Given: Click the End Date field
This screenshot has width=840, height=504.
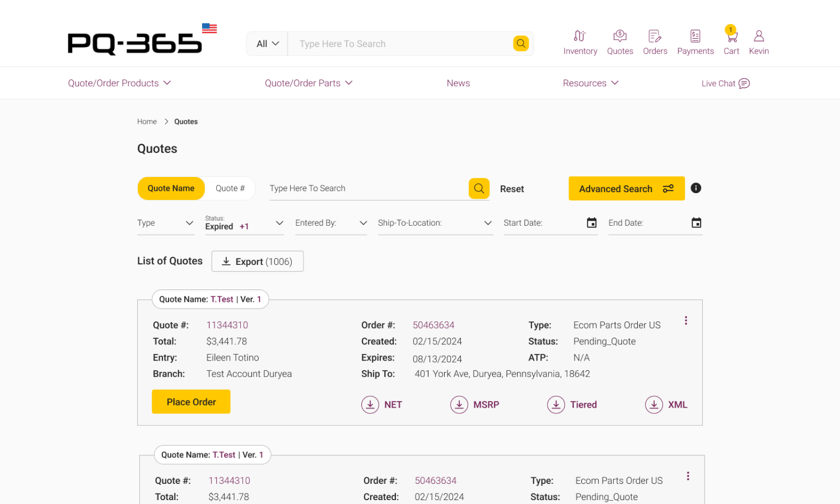Looking at the screenshot, I should [x=655, y=223].
